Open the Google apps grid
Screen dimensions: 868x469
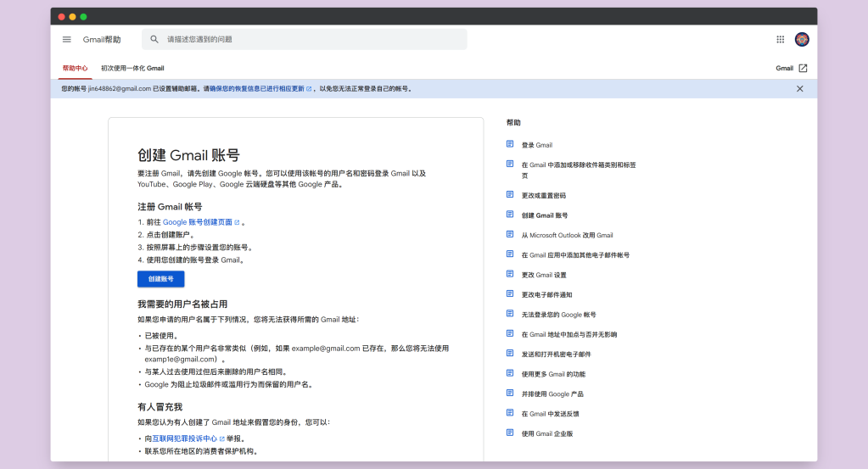click(780, 39)
